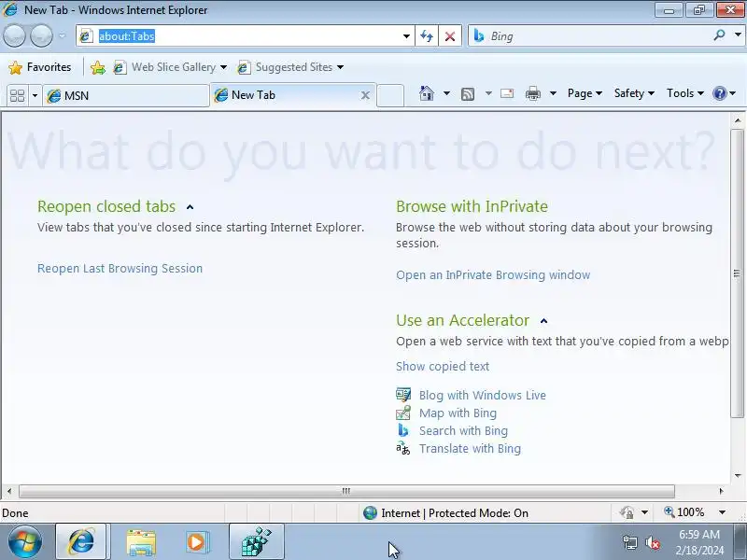Viewport: 747px width, 560px height.
Task: Open Suggested Sites favorite
Action: pos(290,67)
